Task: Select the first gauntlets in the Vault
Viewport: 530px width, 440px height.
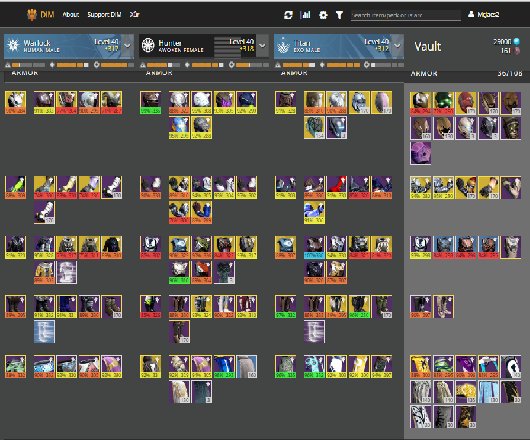Action: click(x=421, y=187)
